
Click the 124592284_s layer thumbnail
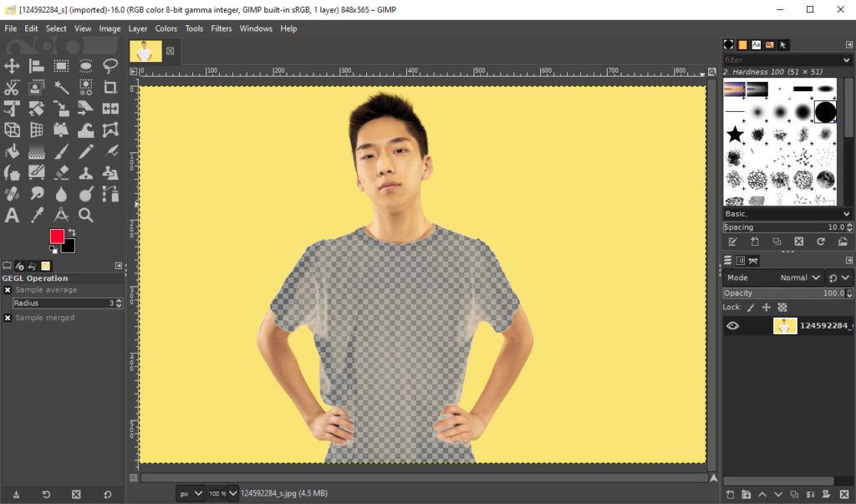[785, 325]
